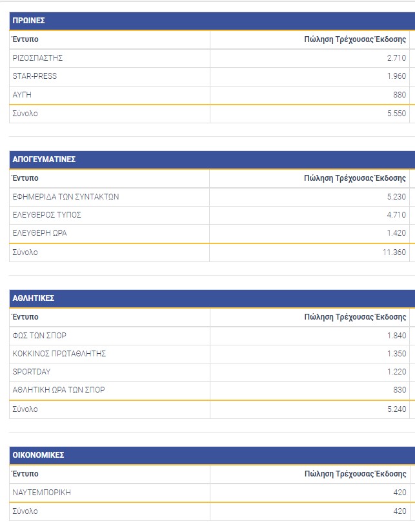The height and width of the screenshot is (532, 415).
Task: Select the ΝΑΥΤΕΜΠΟΡΙΚΗ newspaper entry
Action: point(42,493)
